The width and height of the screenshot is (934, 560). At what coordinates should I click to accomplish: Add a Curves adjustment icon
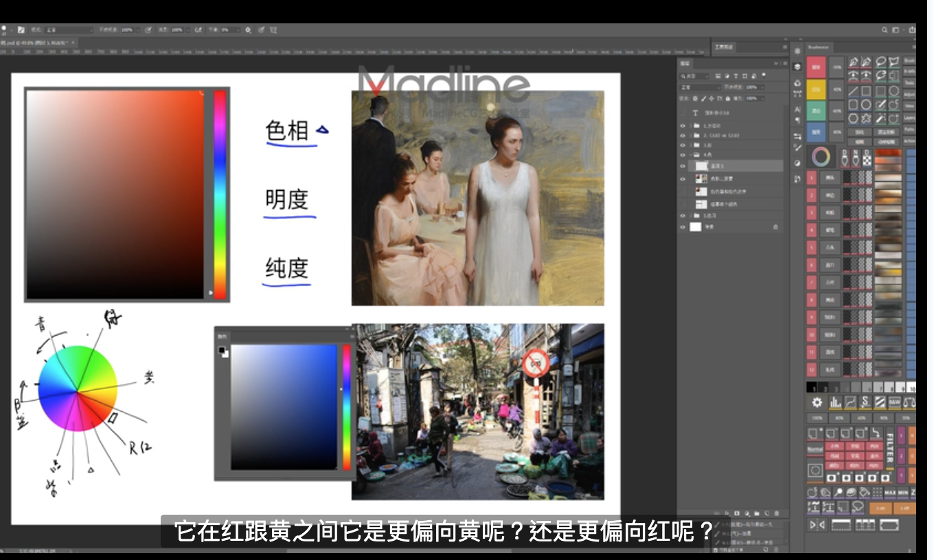tap(851, 402)
